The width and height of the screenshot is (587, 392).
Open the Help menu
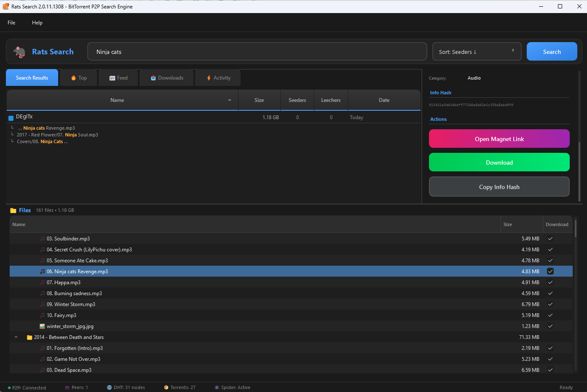[x=37, y=23]
